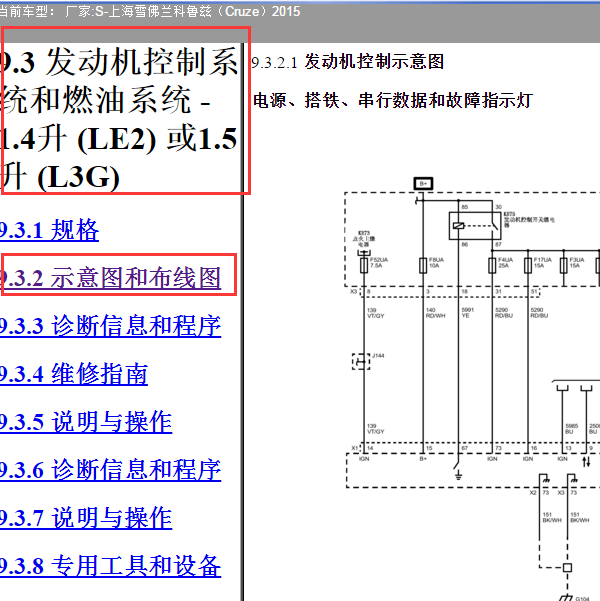
Task: Click the 9.3 发动机控制系统 section heading
Action: point(120,119)
